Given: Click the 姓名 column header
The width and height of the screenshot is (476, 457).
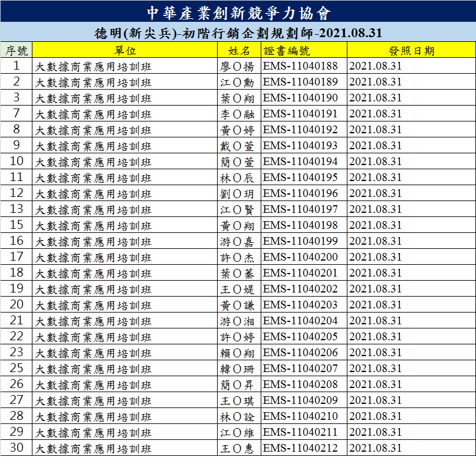Looking at the screenshot, I should [239, 50].
